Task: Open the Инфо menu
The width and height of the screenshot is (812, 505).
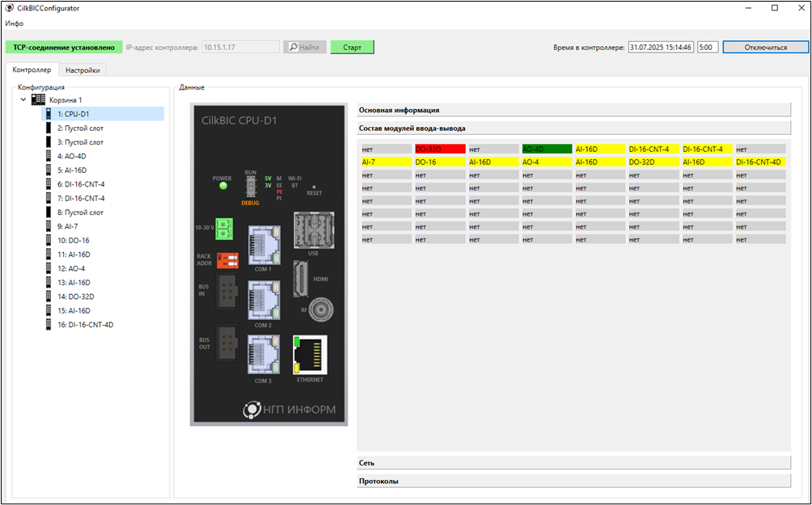Action: pyautogui.click(x=15, y=23)
